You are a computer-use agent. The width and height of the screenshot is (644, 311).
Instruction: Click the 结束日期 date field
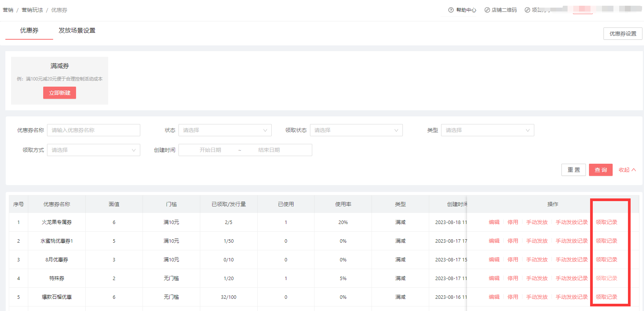point(269,150)
